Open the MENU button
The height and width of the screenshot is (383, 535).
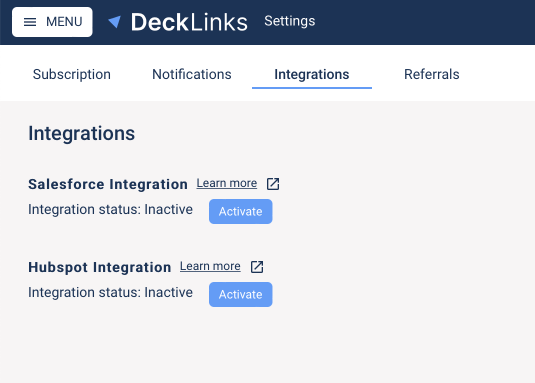click(52, 22)
